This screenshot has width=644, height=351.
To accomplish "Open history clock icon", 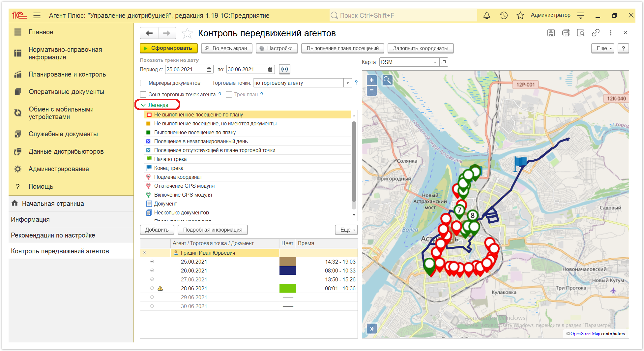I will point(504,16).
